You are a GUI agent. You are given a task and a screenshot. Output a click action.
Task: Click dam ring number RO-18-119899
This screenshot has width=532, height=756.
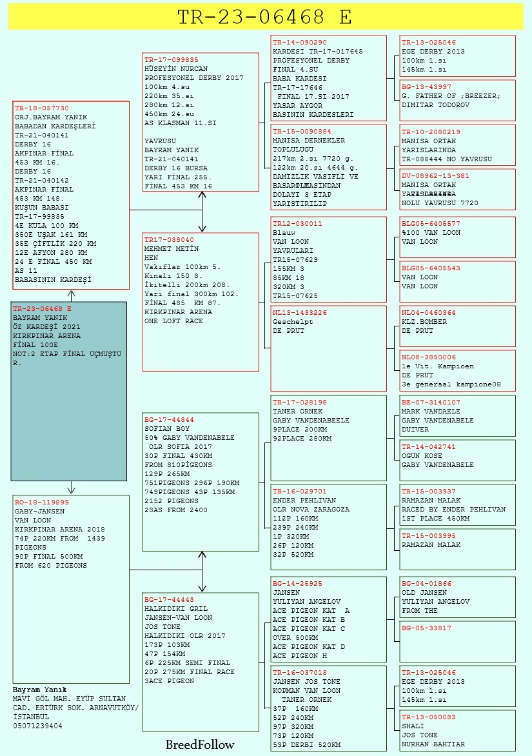(x=42, y=502)
